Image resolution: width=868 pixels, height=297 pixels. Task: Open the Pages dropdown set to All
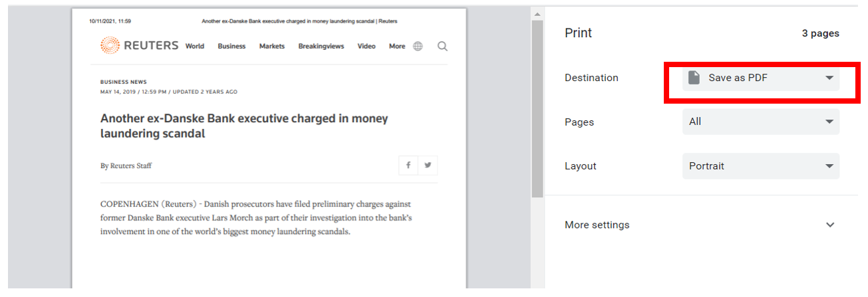pyautogui.click(x=761, y=122)
